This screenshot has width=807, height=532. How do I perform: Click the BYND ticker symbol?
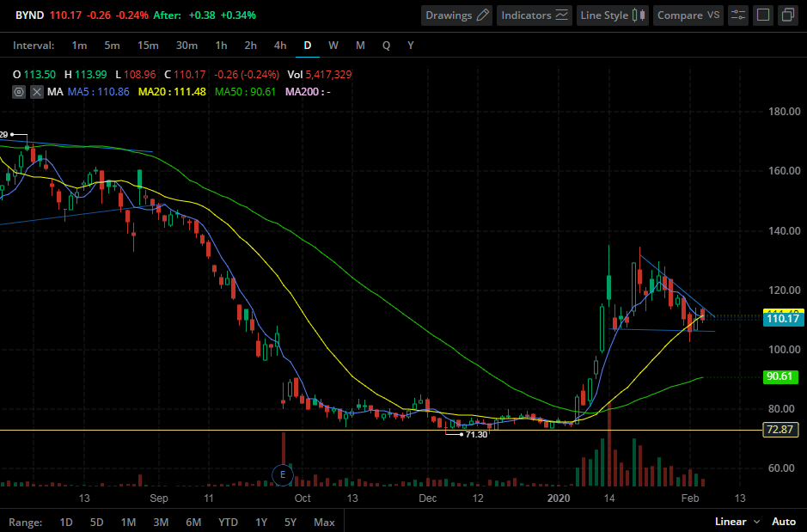point(30,15)
